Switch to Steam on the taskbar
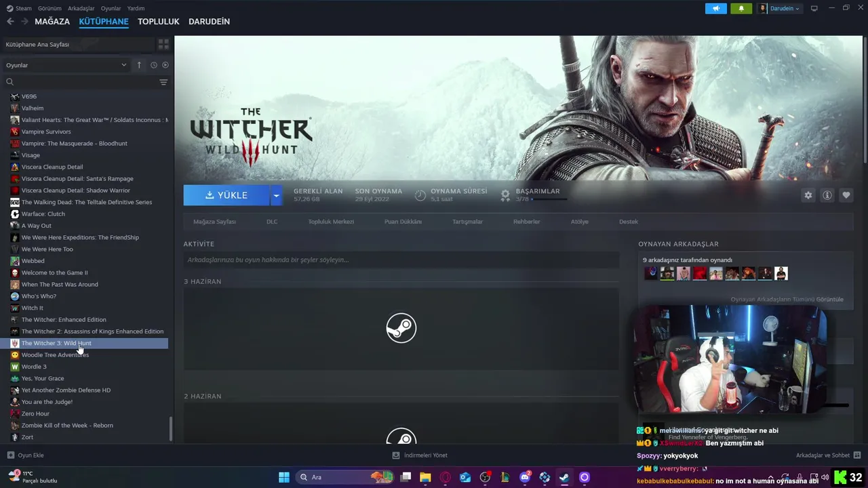Screen dimensions: 868x488 pos(564,477)
